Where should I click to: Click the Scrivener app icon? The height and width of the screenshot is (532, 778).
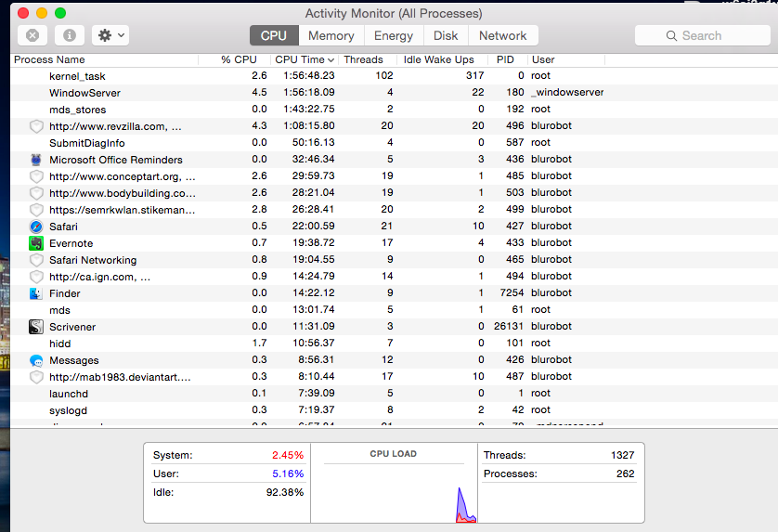pos(36,327)
